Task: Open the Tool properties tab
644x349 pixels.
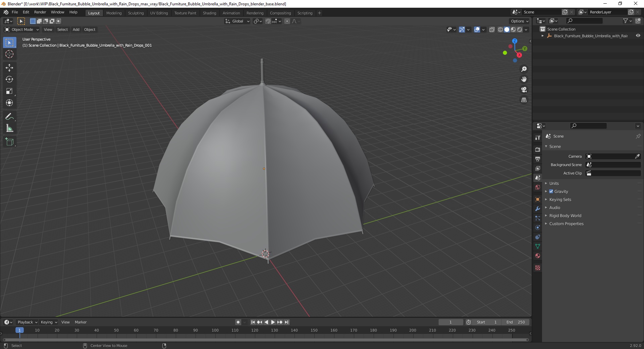Action: point(538,138)
